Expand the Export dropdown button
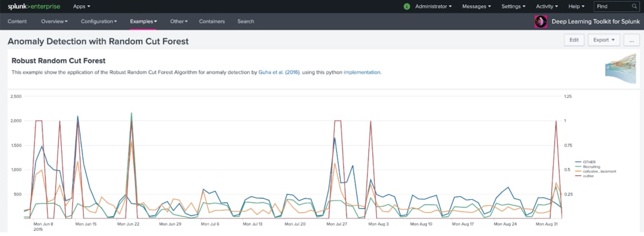This screenshot has width=644, height=236. [603, 40]
